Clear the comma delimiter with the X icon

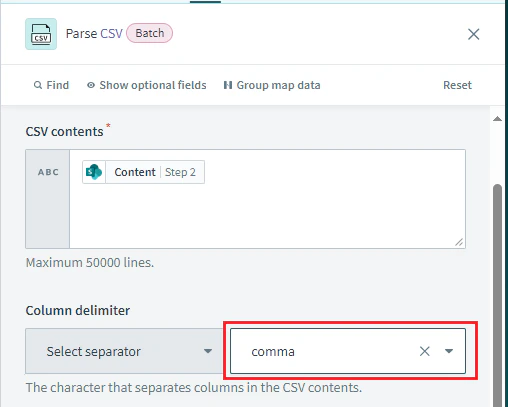click(425, 351)
